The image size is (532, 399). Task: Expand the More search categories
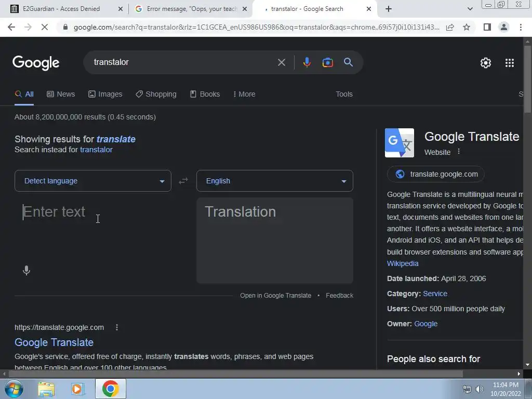(244, 95)
